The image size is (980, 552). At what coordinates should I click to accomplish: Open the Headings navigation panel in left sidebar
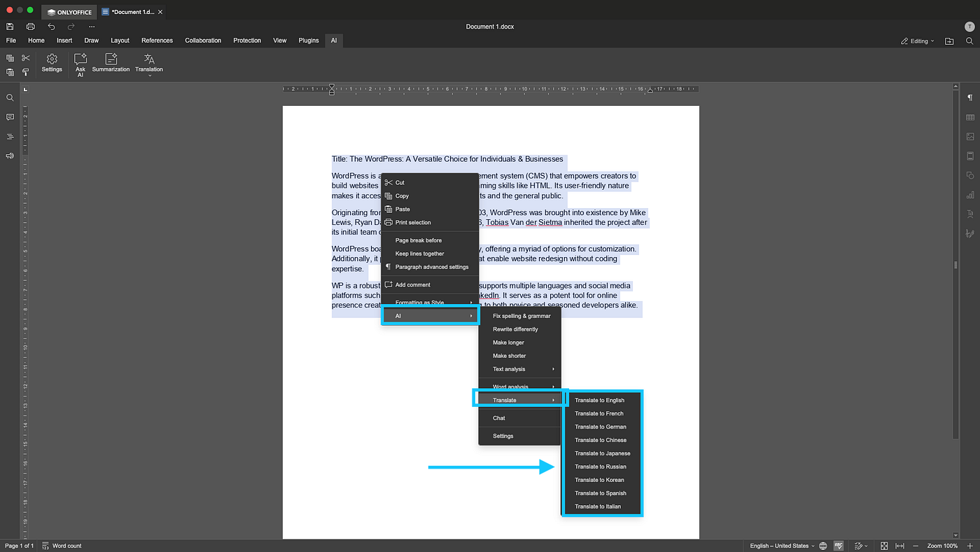click(x=10, y=137)
